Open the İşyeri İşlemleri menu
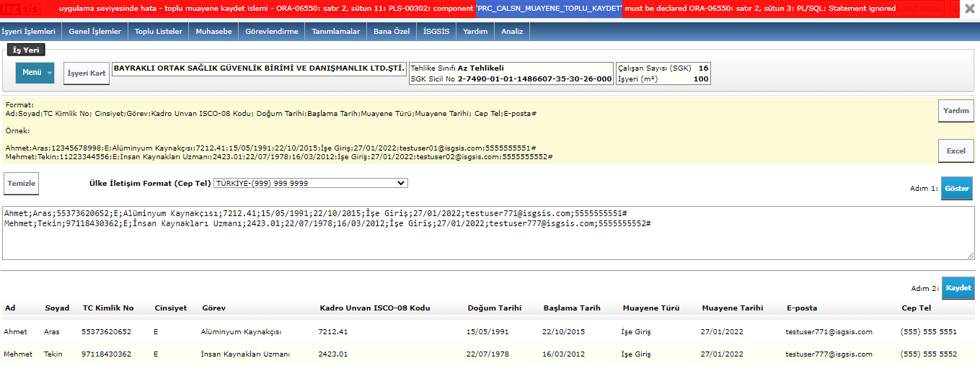Viewport: 980px width, 376px height. pyautogui.click(x=29, y=32)
